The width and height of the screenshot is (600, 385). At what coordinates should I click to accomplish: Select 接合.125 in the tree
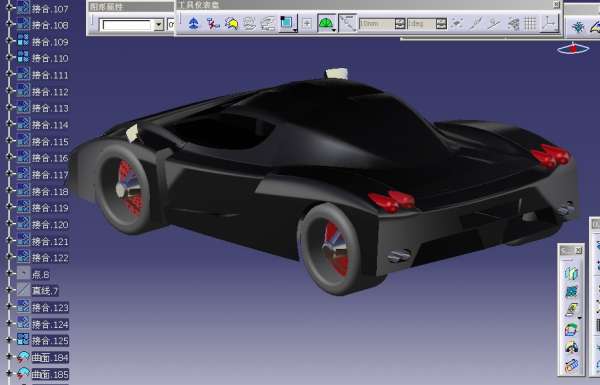tap(50, 341)
